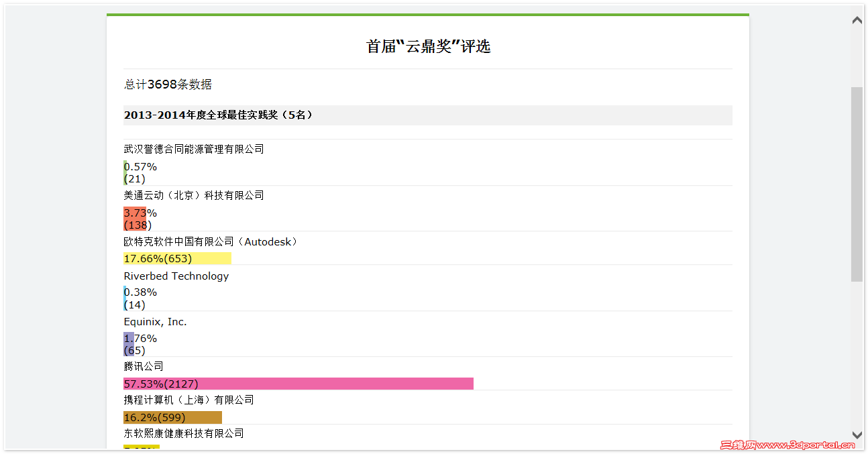Open the www.3dportal.cn watermark link

[x=788, y=444]
